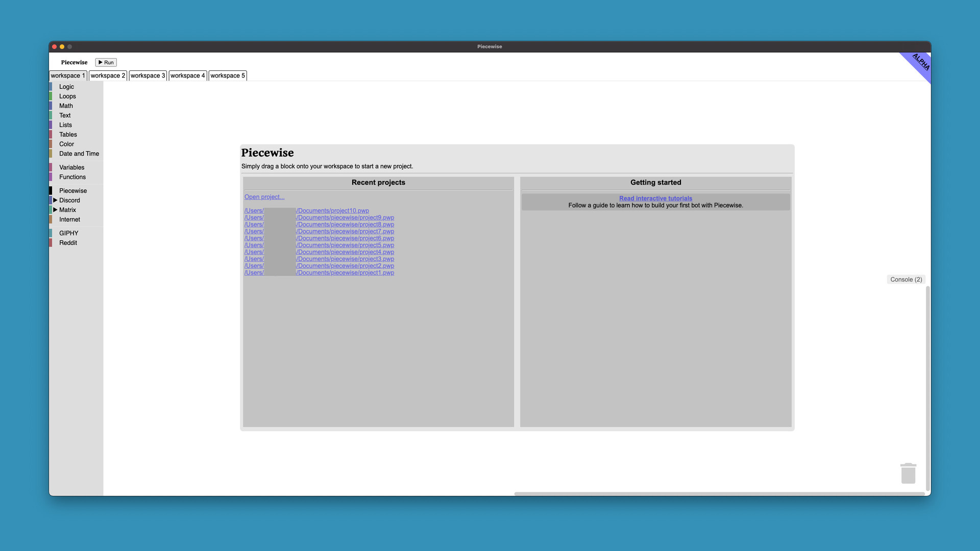Open recent project10.pwp file link
The image size is (980, 551).
coord(332,211)
